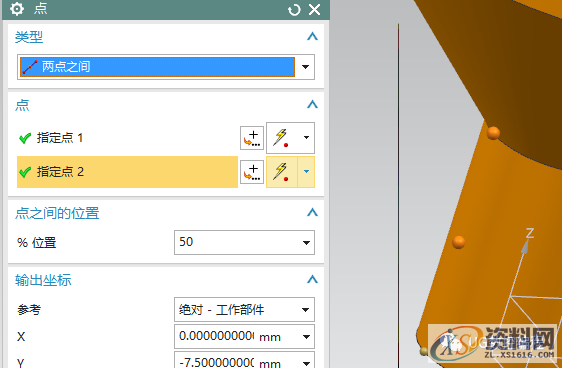Screen dimensions: 562x368
Task: Collapse the 类型 section
Action: tap(312, 36)
